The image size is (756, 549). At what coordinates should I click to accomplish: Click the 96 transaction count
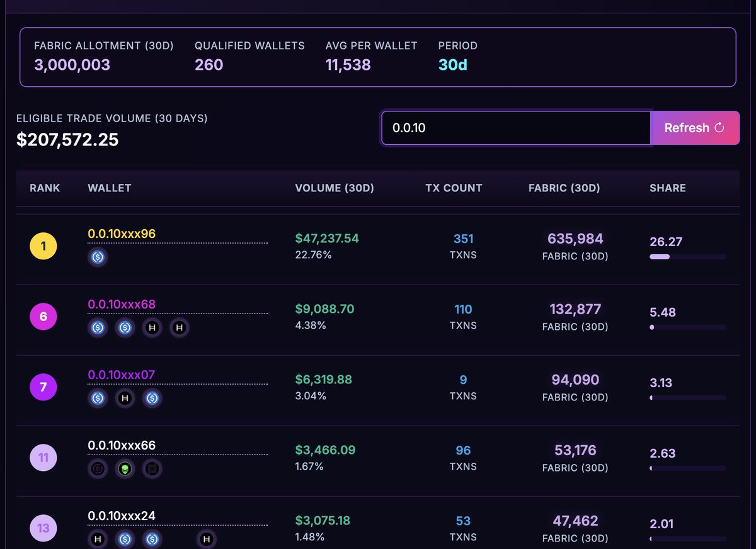[463, 450]
